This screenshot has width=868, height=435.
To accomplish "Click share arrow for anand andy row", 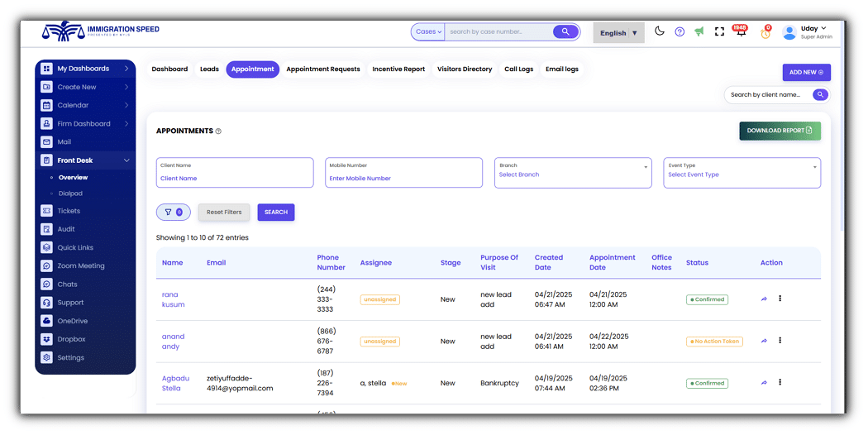I will tap(764, 342).
